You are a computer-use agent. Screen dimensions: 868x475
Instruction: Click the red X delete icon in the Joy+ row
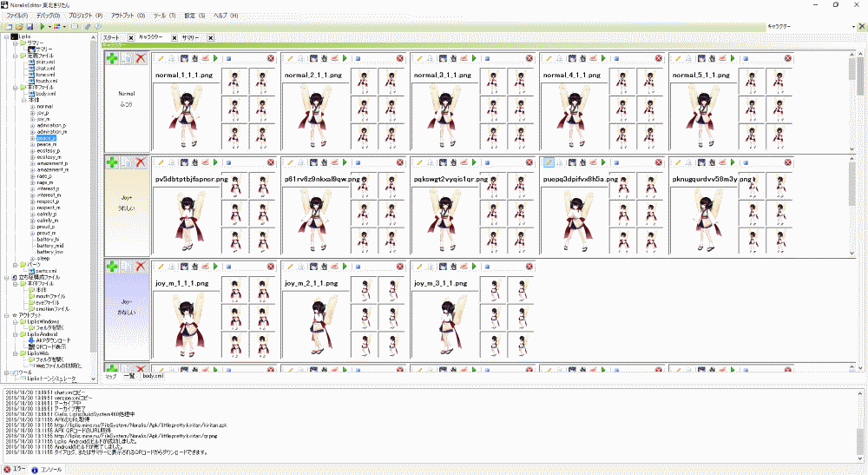coord(141,162)
